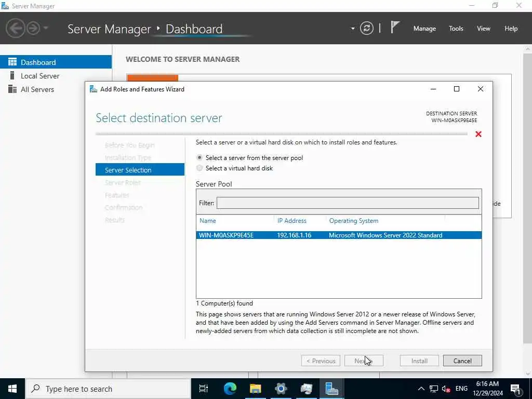The width and height of the screenshot is (532, 399).
Task: Select Dashboard in the left pane
Action: [x=56, y=62]
